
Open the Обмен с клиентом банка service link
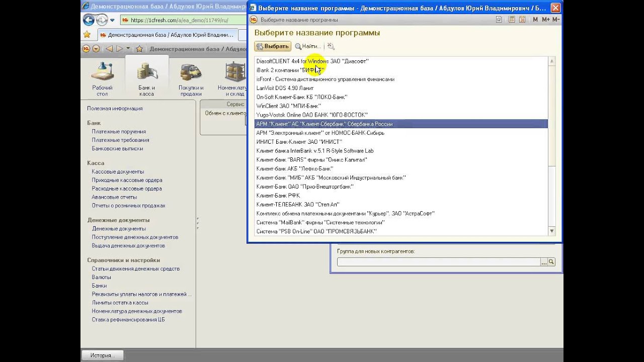click(x=225, y=114)
